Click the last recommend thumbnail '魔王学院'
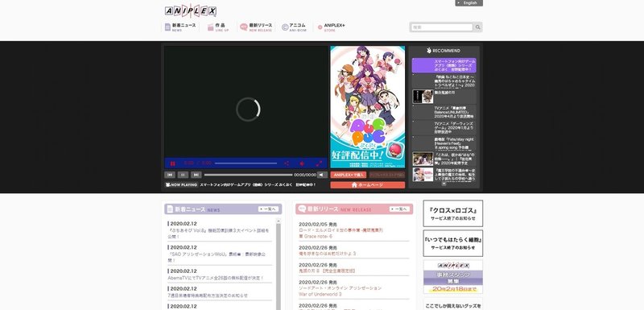 click(x=423, y=174)
